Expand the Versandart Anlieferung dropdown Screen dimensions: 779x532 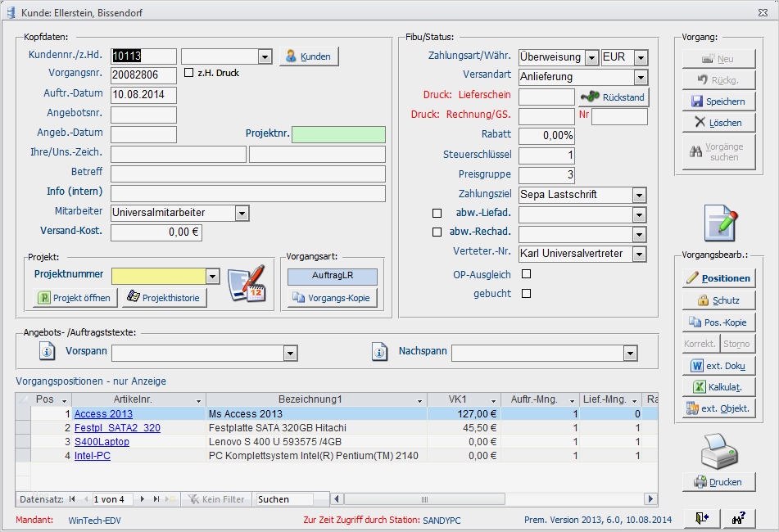(x=641, y=76)
